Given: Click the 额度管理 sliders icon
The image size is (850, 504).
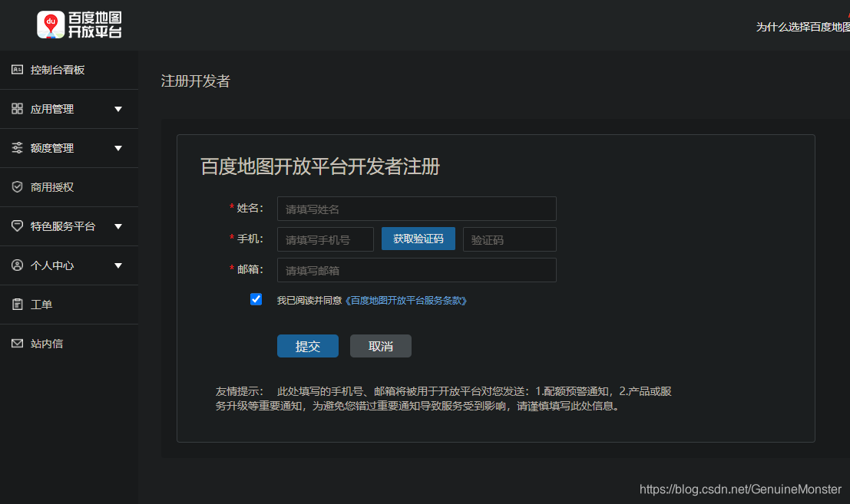Looking at the screenshot, I should click(18, 147).
